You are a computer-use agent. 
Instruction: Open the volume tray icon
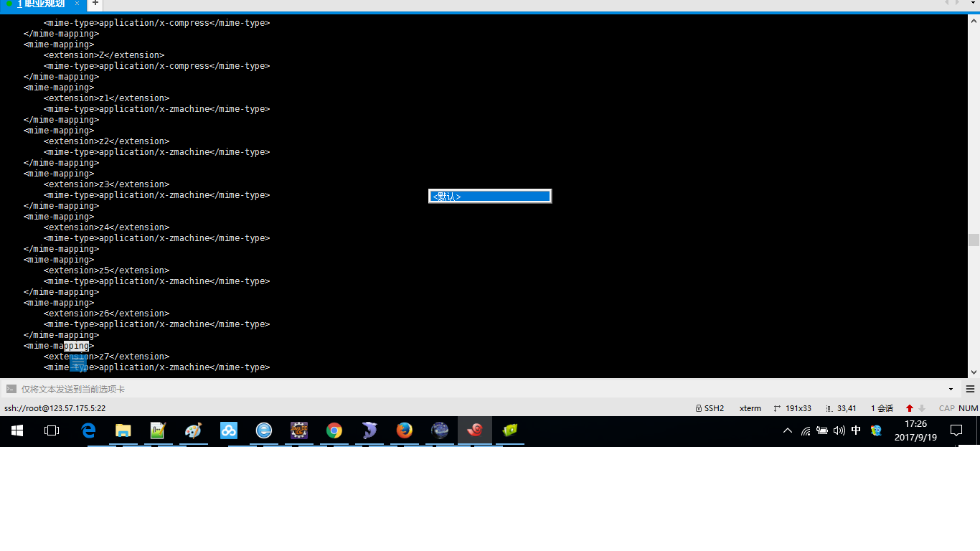point(839,430)
